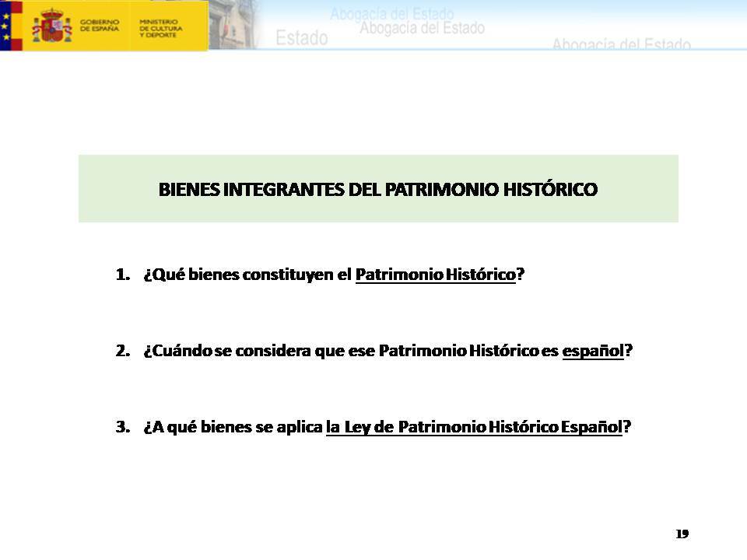Click the list number '3.'
The width and height of the screenshot is (747, 560).
click(123, 427)
